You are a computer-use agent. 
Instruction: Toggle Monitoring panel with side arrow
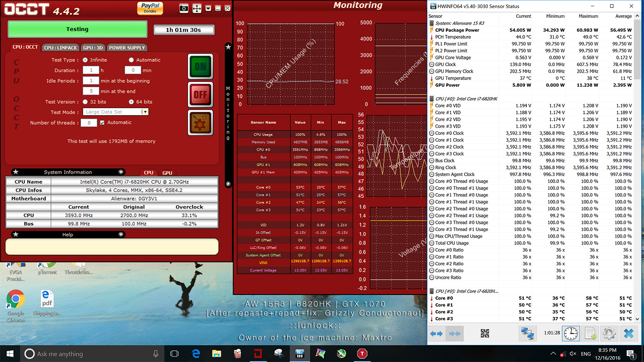point(228,184)
